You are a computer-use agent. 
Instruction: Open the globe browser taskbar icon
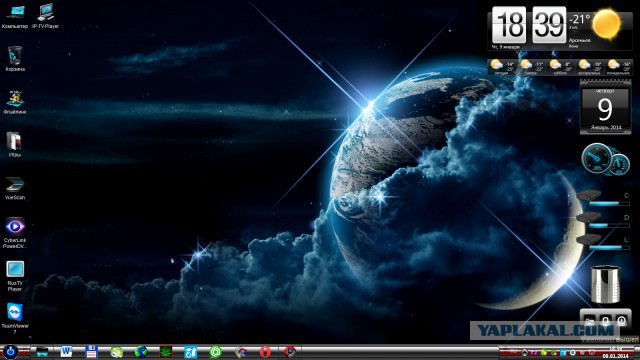pos(141,352)
